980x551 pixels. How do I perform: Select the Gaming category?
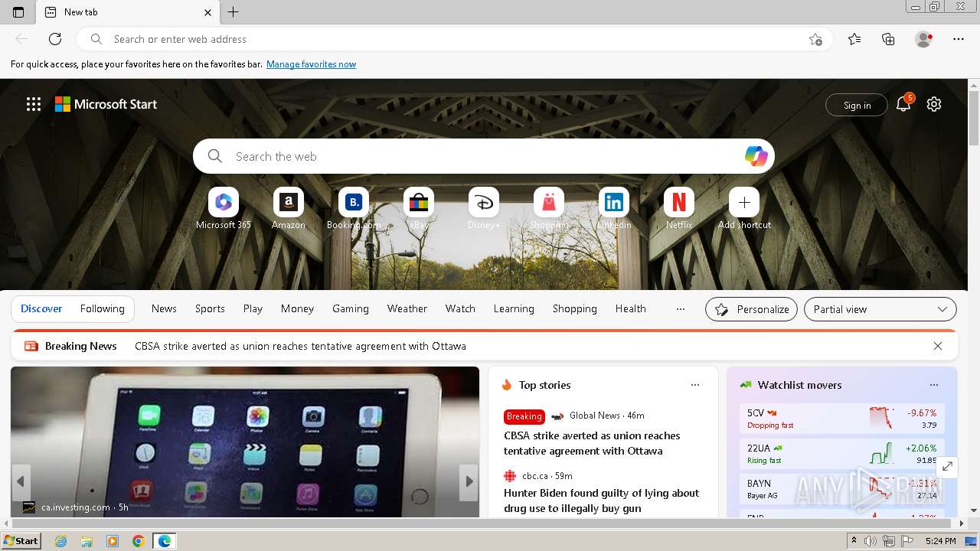(x=351, y=309)
